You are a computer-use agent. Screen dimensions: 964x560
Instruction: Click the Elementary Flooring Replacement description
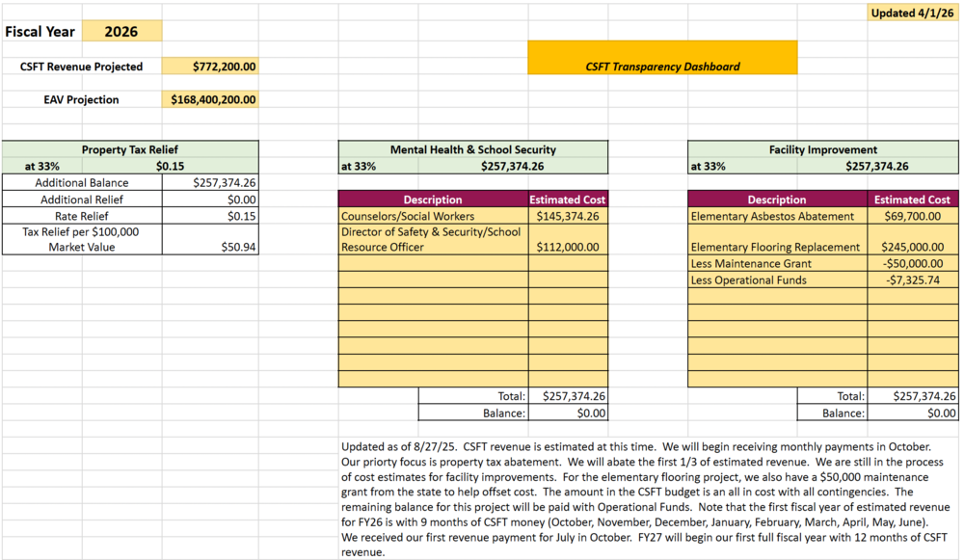776,246
